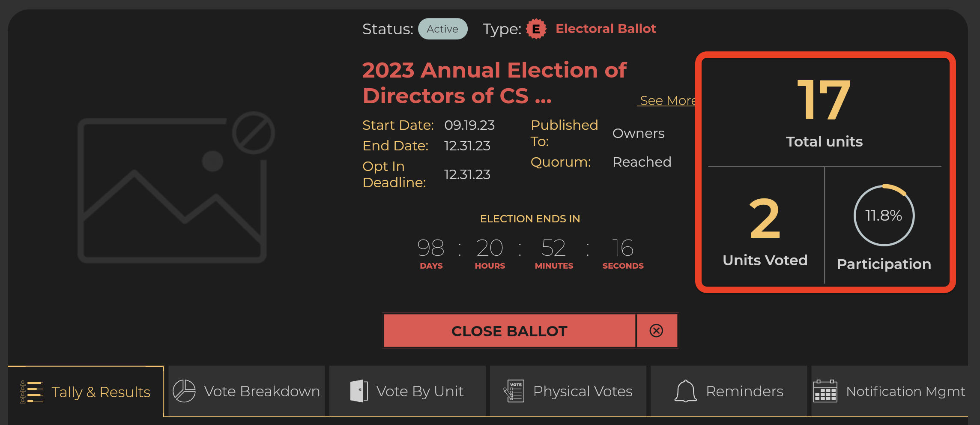Viewport: 980px width, 425px height.
Task: Click the Reminders bell icon
Action: [686, 391]
